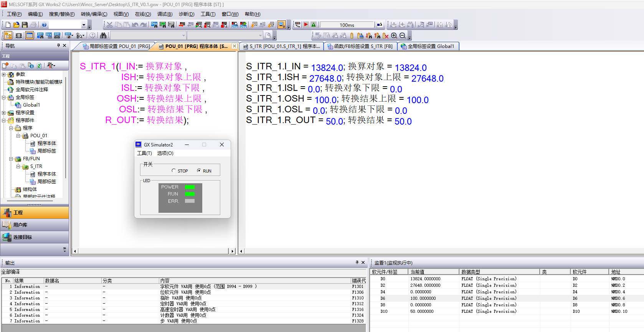Select the RUN radio button in simulator
The width and height of the screenshot is (644, 332).
coord(199,171)
